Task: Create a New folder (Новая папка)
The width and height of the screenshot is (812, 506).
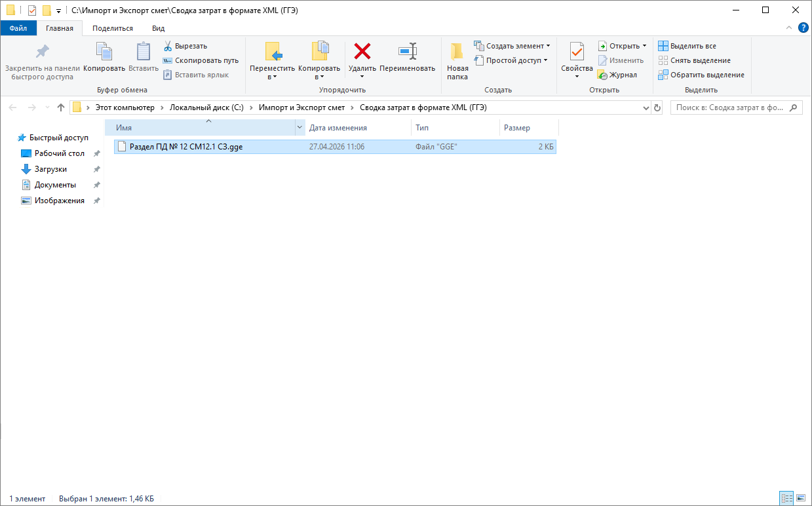Action: pyautogui.click(x=457, y=60)
